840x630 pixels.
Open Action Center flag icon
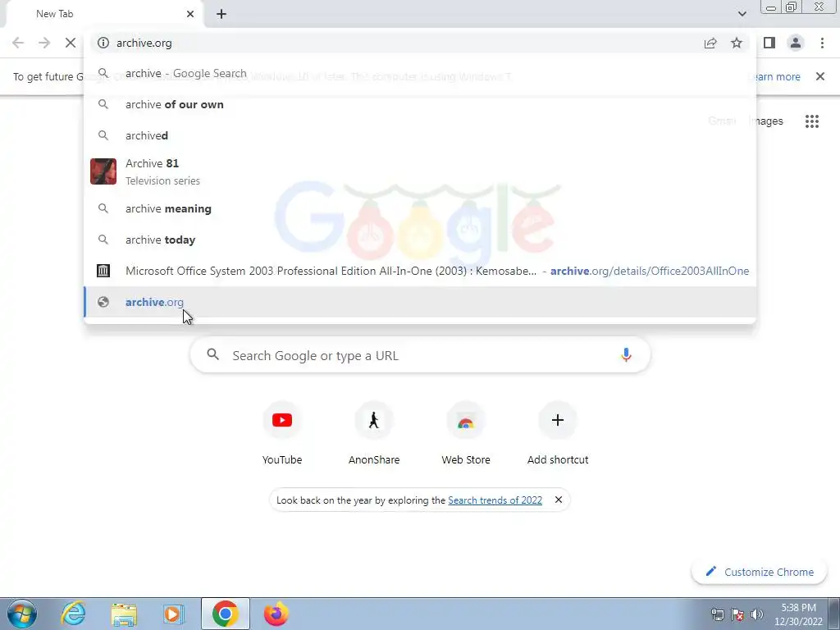click(x=737, y=614)
